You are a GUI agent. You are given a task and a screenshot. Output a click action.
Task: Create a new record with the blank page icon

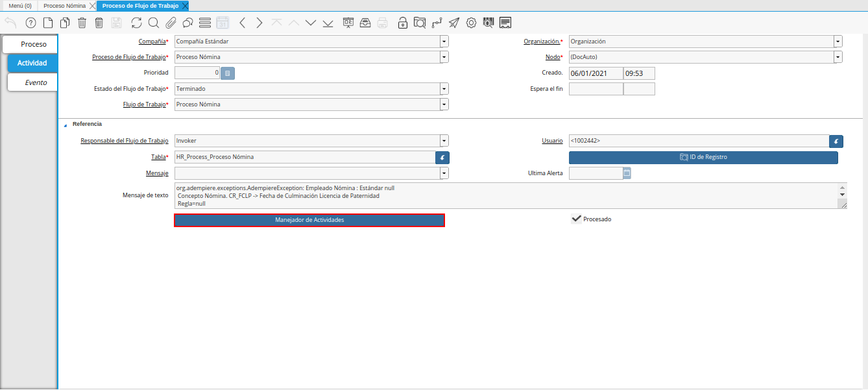pos(47,23)
